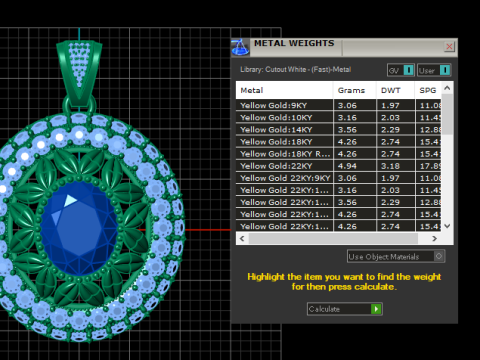This screenshot has height=360, width=480.
Task: Select the Yellow Gold:18KY R... row
Action: (x=338, y=154)
